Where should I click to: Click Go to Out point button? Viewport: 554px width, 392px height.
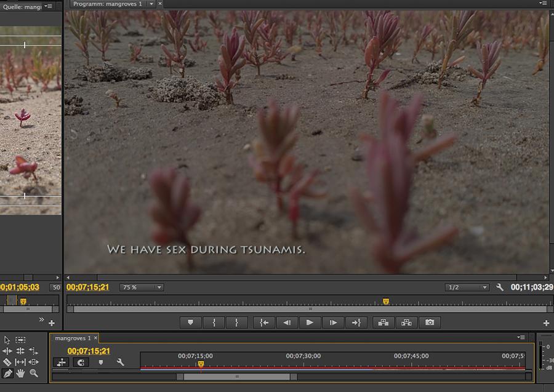(356, 322)
